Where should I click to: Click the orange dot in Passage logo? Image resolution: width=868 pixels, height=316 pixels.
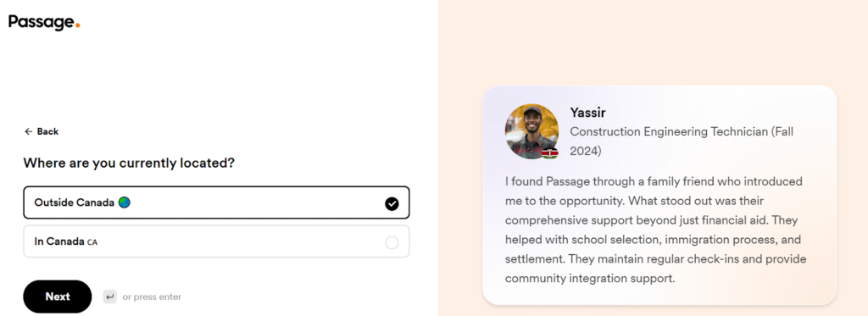pyautogui.click(x=77, y=25)
